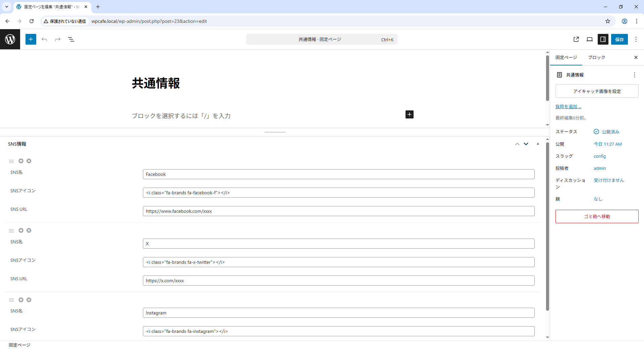Remove the X SNS row
This screenshot has height=349, width=644.
pyautogui.click(x=29, y=231)
